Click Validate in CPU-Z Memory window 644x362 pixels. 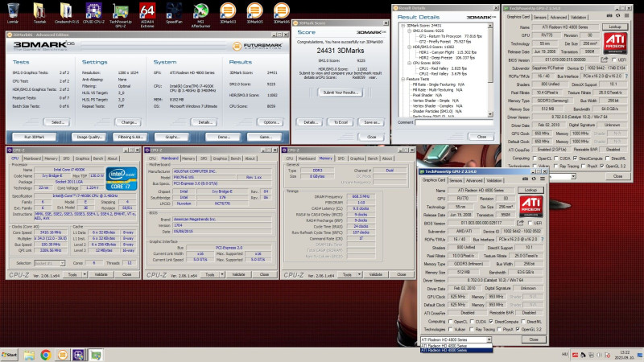pos(375,274)
